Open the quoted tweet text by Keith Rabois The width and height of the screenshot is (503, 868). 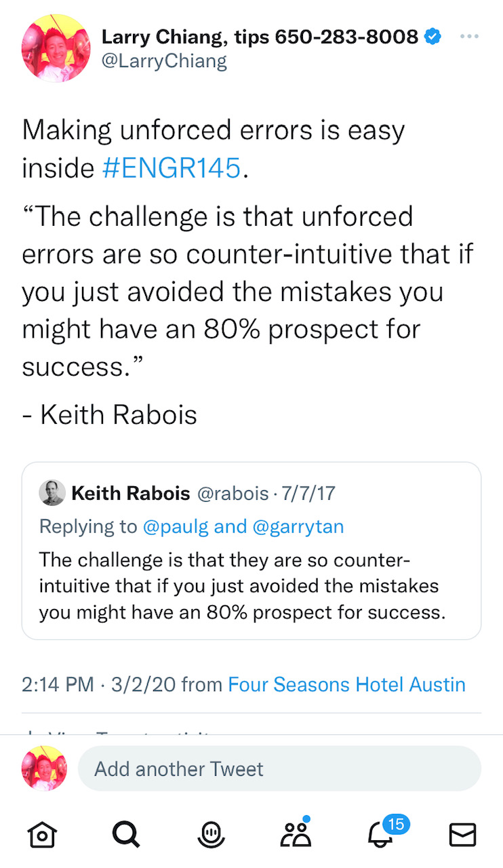pos(242,587)
